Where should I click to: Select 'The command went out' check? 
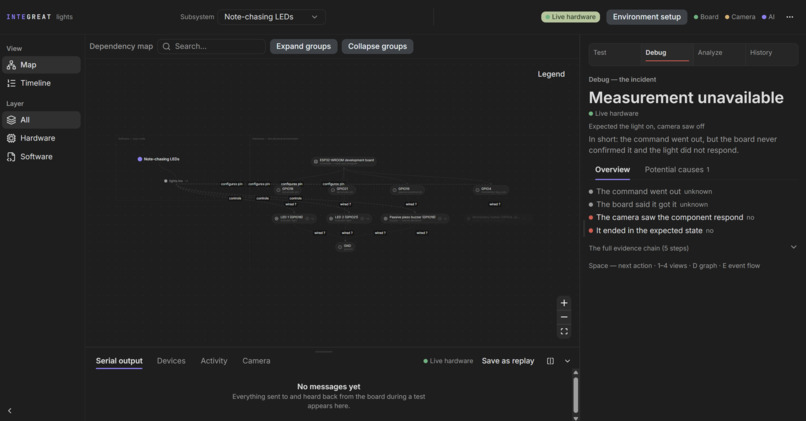[650, 191]
